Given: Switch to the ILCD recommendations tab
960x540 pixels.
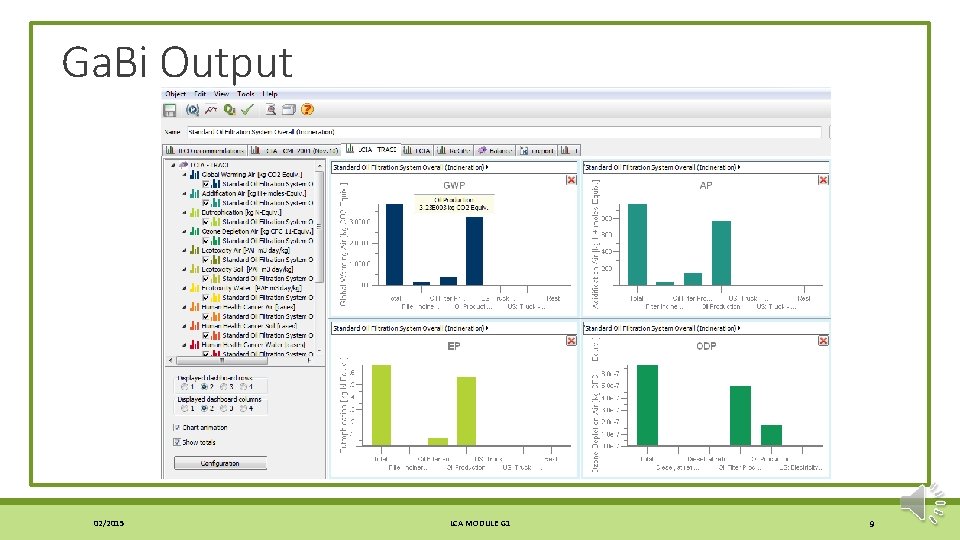Looking at the screenshot, I should pos(204,150).
